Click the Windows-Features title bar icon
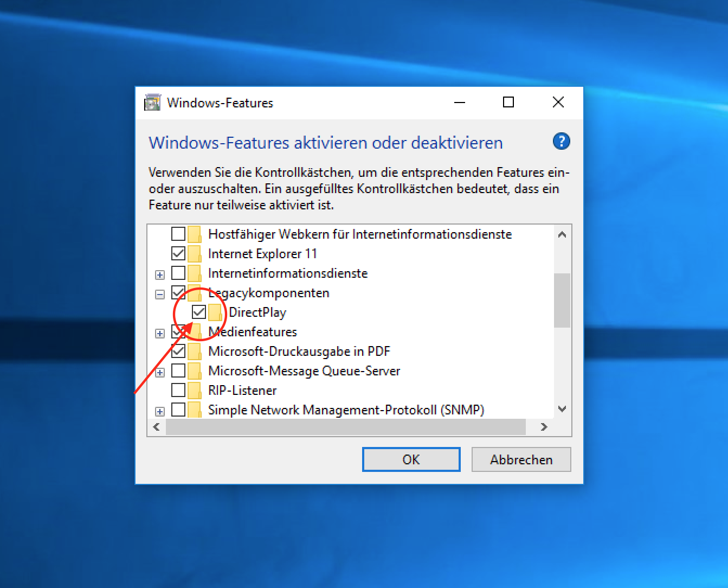 [x=152, y=102]
